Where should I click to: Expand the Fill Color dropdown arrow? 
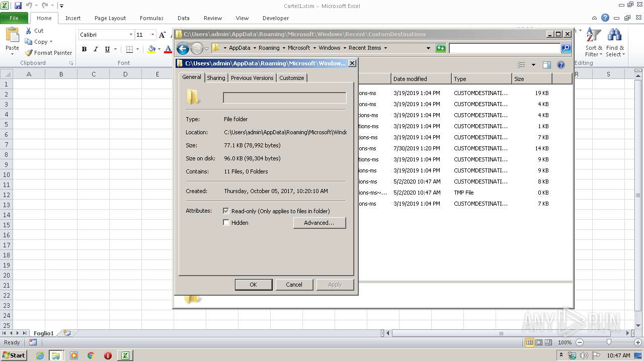click(x=159, y=49)
